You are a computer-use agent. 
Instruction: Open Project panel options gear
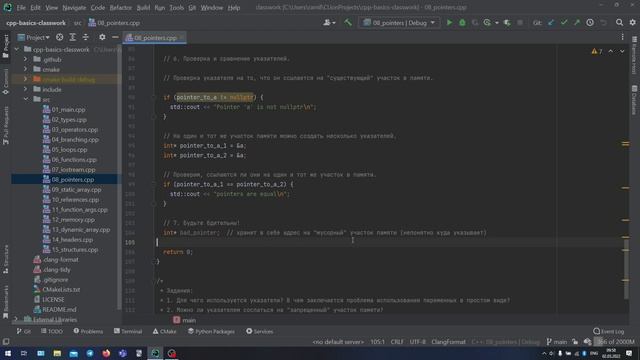[x=102, y=38]
